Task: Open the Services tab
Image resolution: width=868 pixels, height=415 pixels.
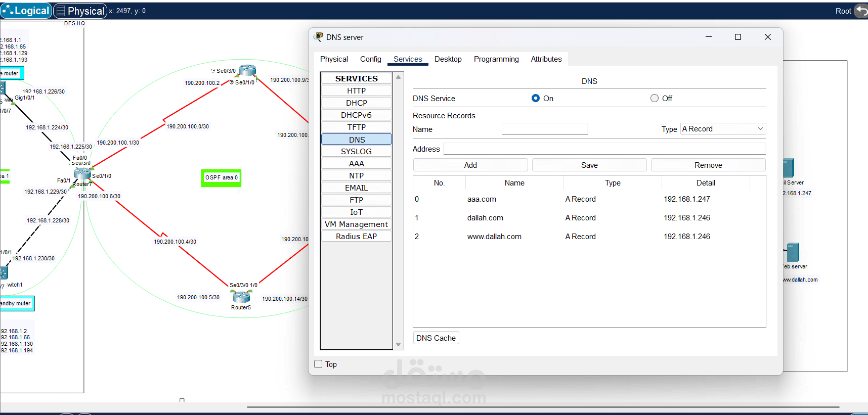Action: [x=408, y=59]
